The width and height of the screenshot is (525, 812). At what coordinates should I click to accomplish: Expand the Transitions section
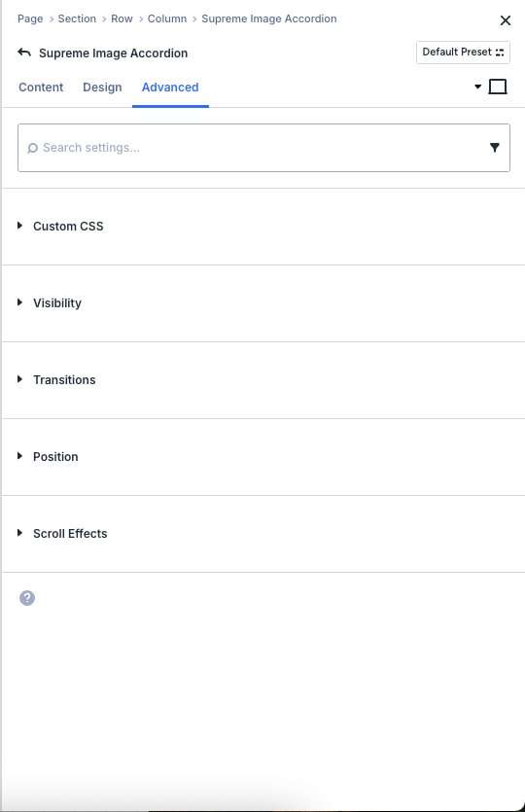[263, 379]
